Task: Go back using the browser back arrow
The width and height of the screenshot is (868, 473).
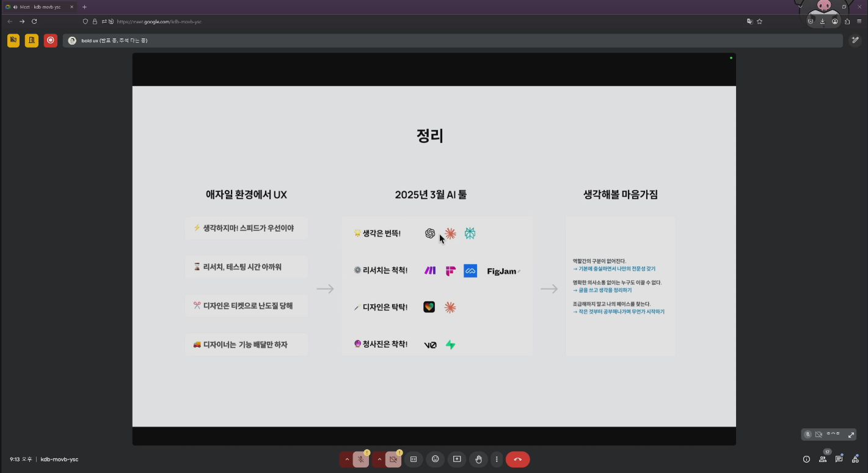Action: (10, 21)
